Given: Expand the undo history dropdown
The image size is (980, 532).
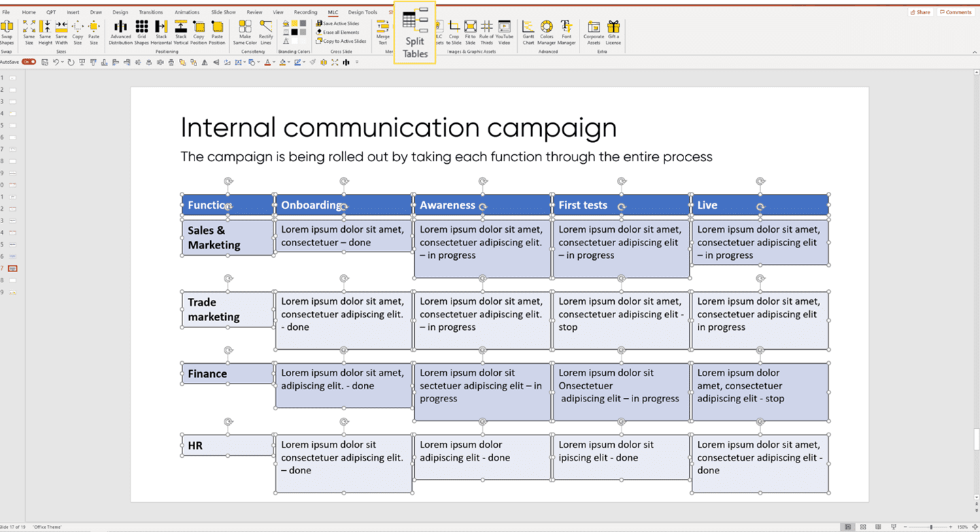Looking at the screenshot, I should tap(63, 63).
